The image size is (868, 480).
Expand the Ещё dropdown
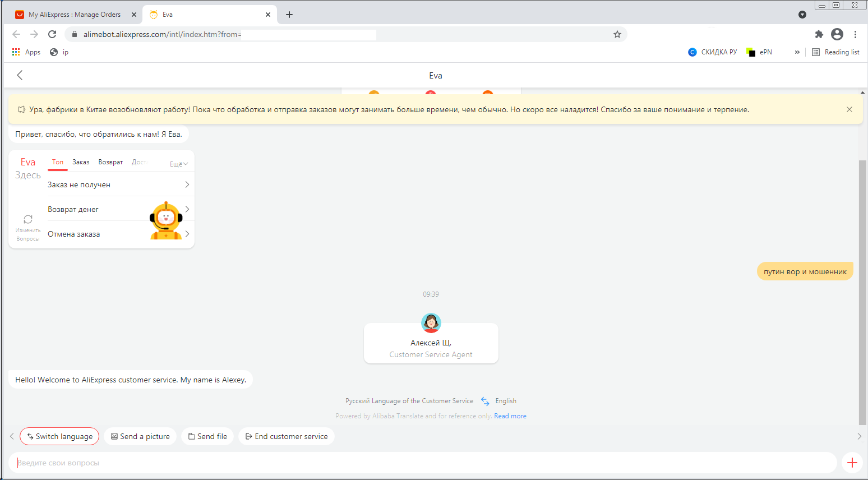179,164
